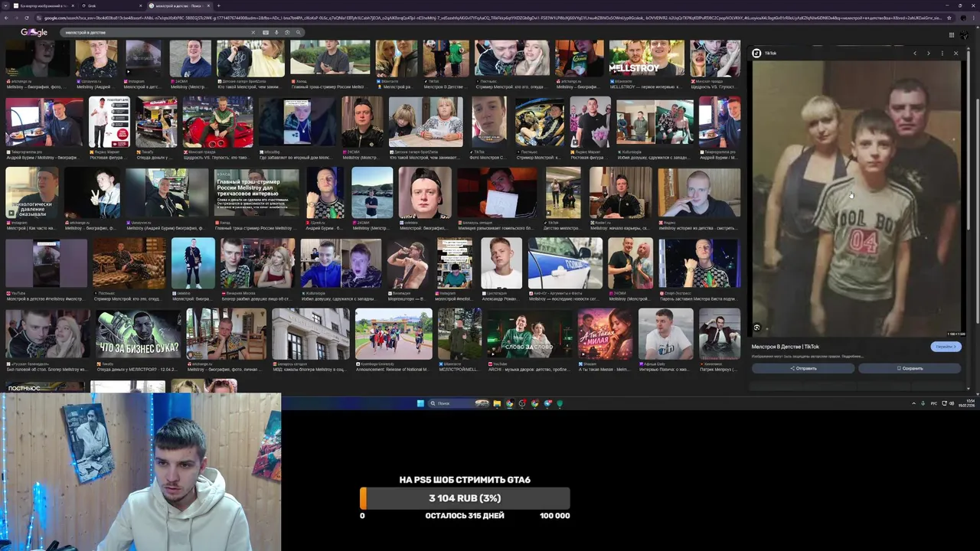The width and height of the screenshot is (980, 551).
Task: Open the three-dot menu of the preview panel
Action: pyautogui.click(x=942, y=53)
